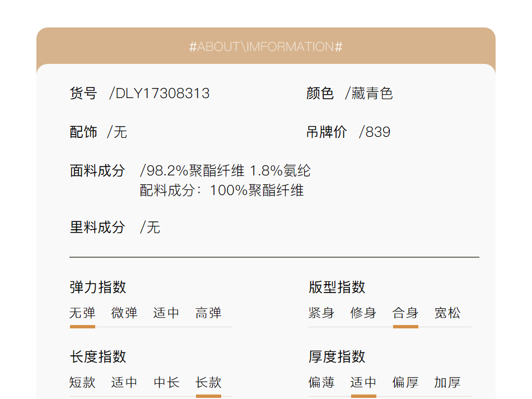Choose 适中 under 弹力指数
Image resolution: width=532 pixels, height=399 pixels.
click(166, 313)
